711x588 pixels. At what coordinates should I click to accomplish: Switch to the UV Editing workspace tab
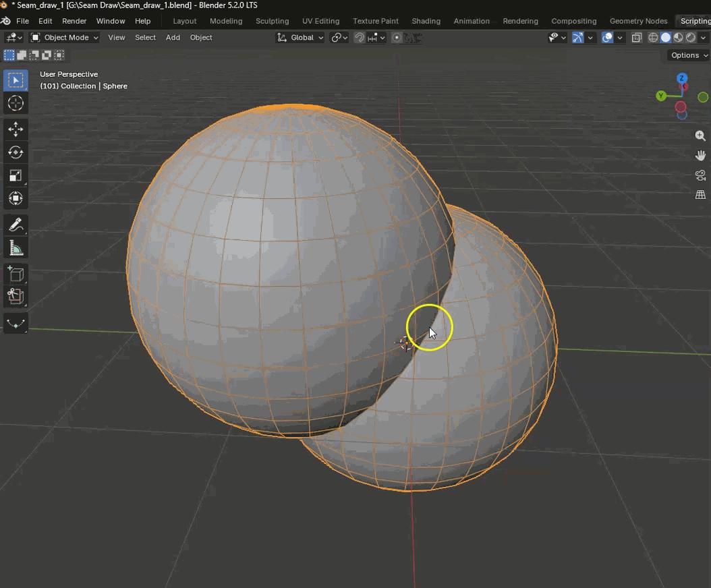click(320, 21)
